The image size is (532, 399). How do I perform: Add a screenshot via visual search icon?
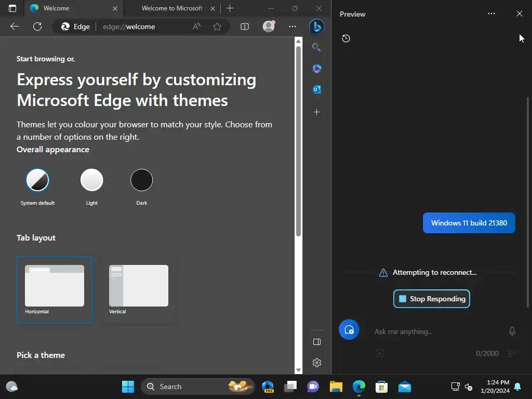coord(380,353)
